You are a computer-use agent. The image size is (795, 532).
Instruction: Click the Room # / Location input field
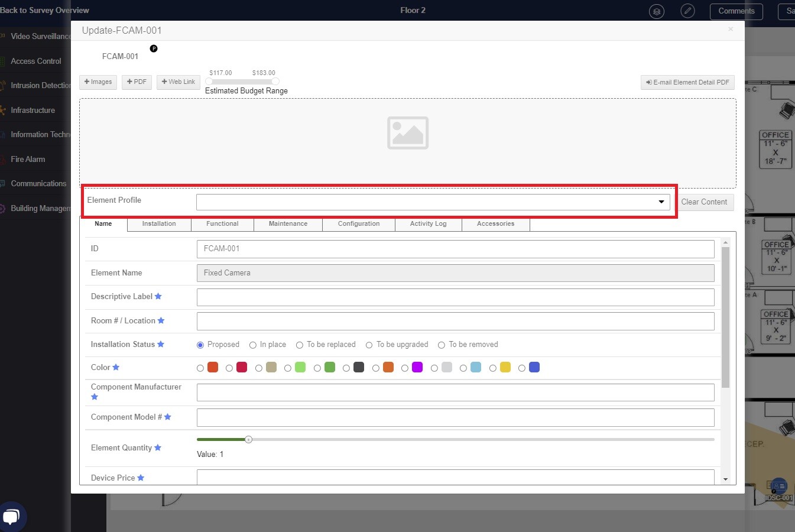[455, 322]
